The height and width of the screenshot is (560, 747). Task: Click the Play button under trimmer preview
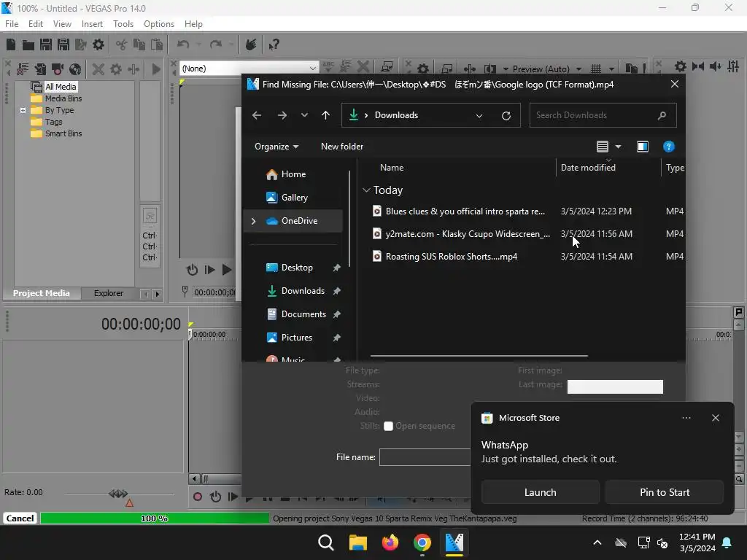pos(227,270)
